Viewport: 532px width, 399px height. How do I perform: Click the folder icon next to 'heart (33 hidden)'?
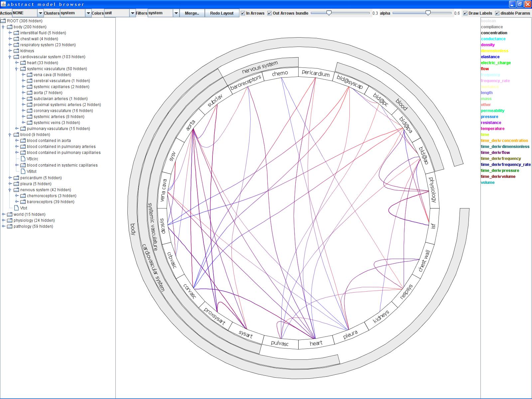point(23,63)
